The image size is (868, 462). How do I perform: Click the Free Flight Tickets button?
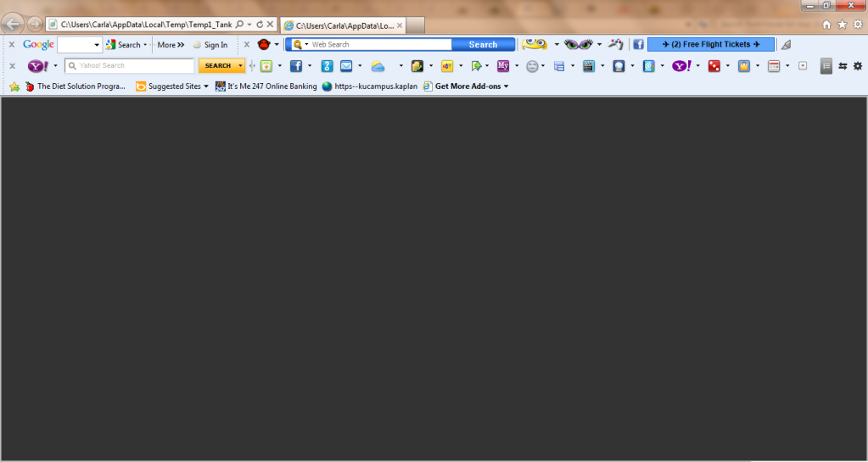coord(710,45)
